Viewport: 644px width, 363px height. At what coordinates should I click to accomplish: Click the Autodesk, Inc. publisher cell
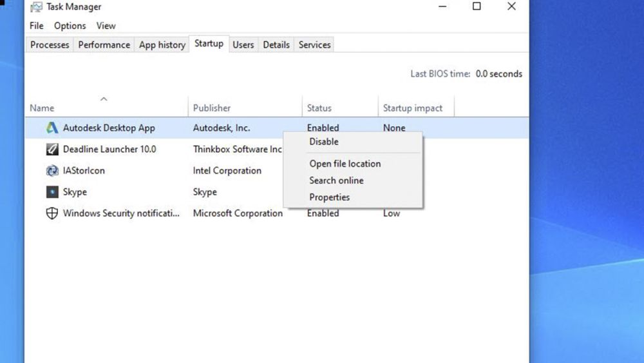click(222, 128)
